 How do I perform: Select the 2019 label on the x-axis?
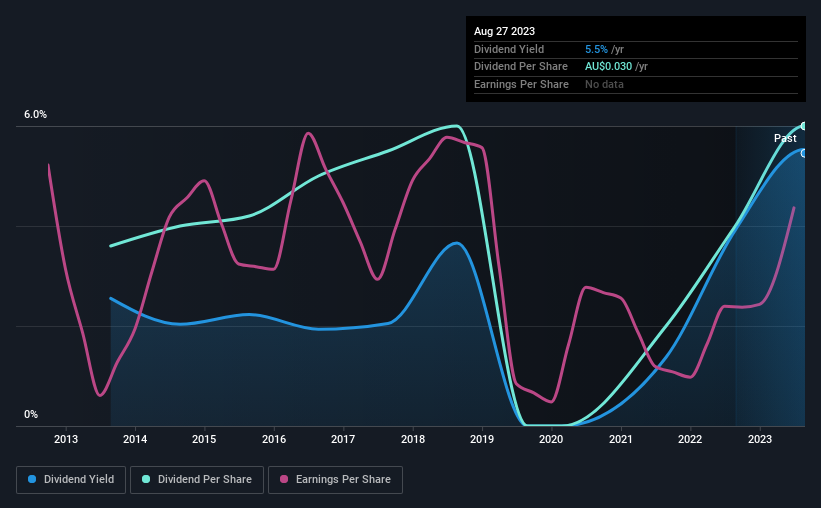click(x=482, y=439)
